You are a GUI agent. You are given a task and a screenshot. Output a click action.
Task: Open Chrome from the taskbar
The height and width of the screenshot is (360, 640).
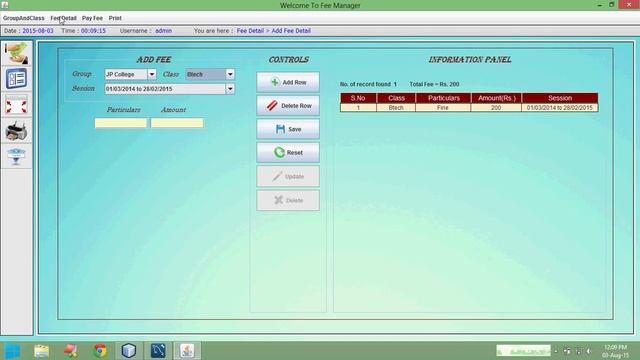point(100,351)
